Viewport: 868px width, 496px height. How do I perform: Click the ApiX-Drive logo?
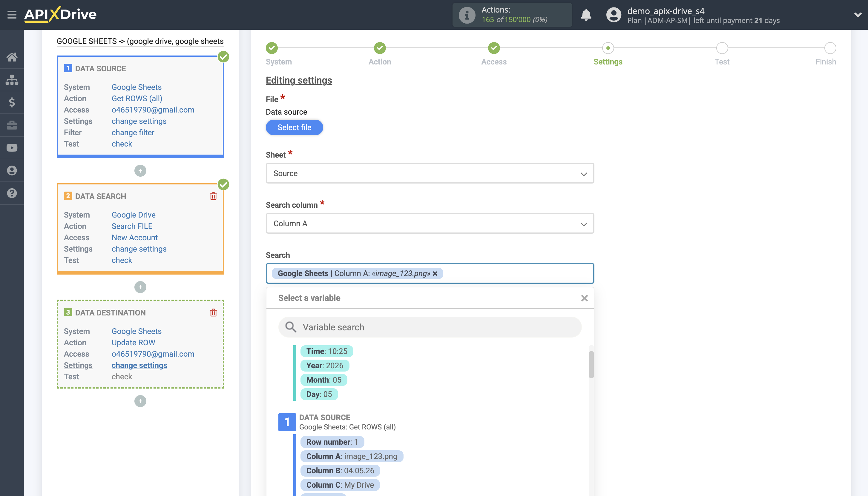tap(60, 14)
